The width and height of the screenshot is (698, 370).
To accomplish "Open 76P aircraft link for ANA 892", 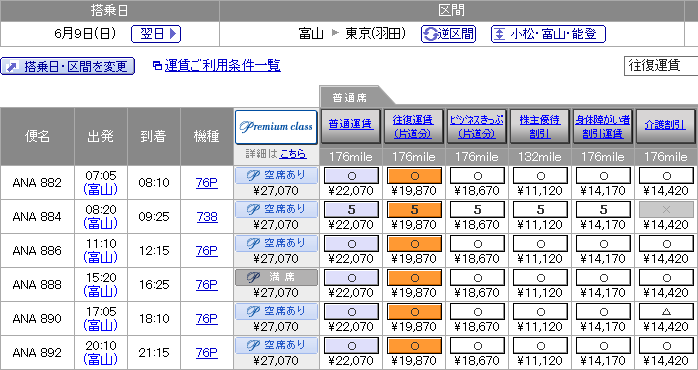I will [207, 353].
